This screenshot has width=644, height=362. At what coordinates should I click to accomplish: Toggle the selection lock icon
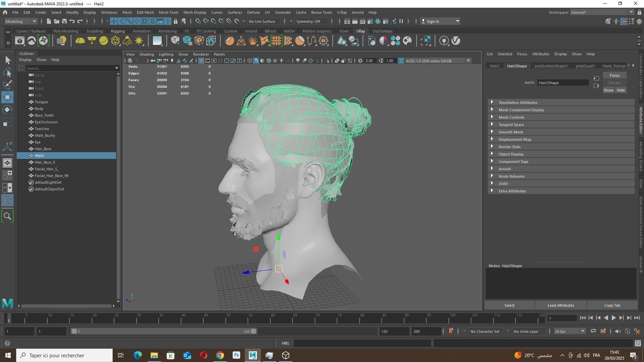click(175, 21)
